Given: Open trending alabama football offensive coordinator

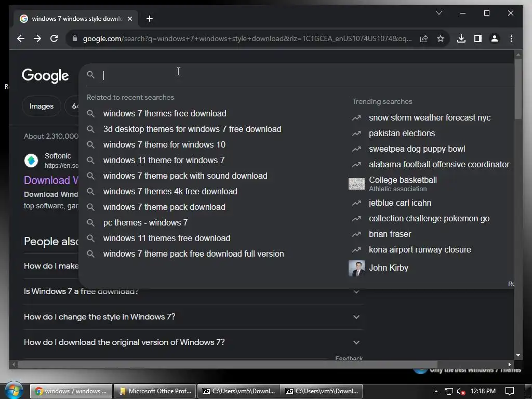Looking at the screenshot, I should click(x=439, y=165).
